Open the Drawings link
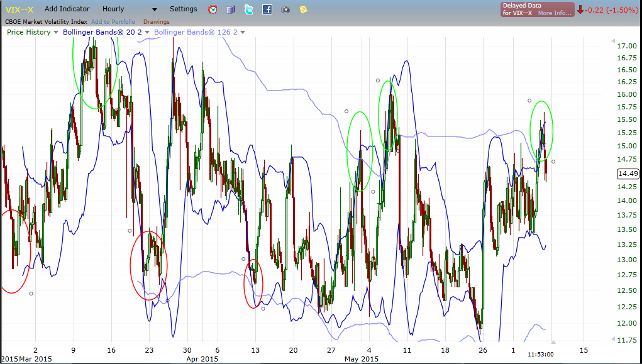Viewport: 642px width, 364px height. click(157, 22)
